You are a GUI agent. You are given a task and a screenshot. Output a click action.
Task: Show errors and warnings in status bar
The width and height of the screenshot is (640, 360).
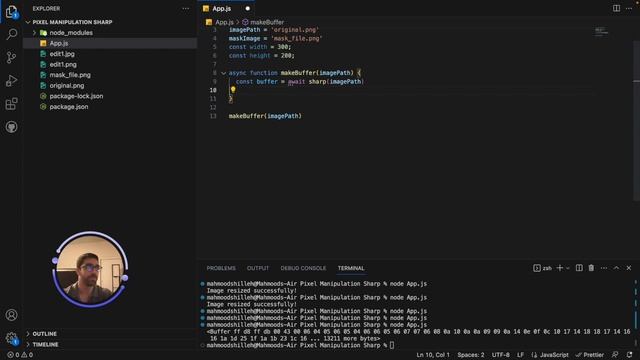click(20, 355)
